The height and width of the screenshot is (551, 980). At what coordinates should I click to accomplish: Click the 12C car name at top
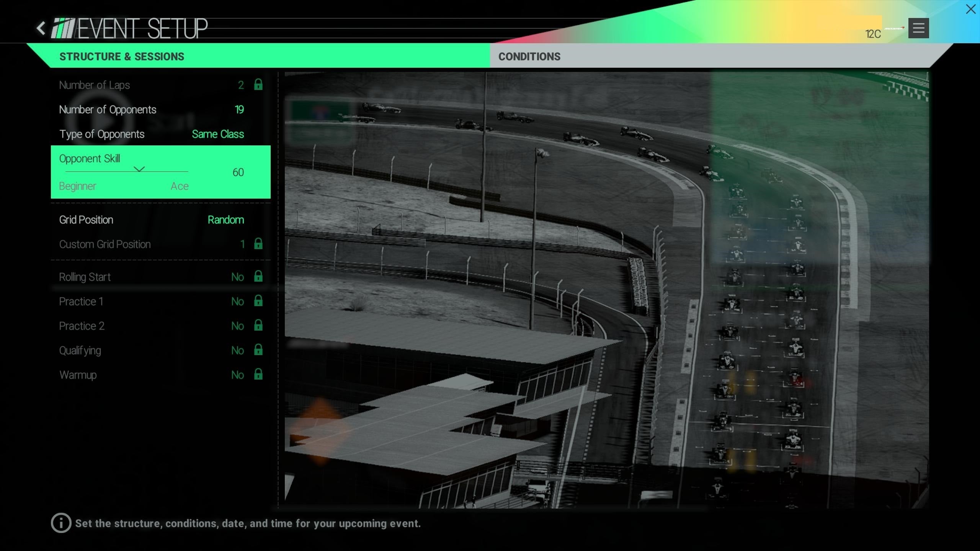click(x=873, y=34)
